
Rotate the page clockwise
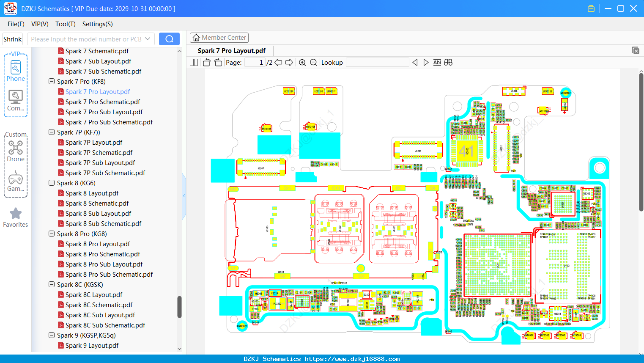pyautogui.click(x=218, y=63)
